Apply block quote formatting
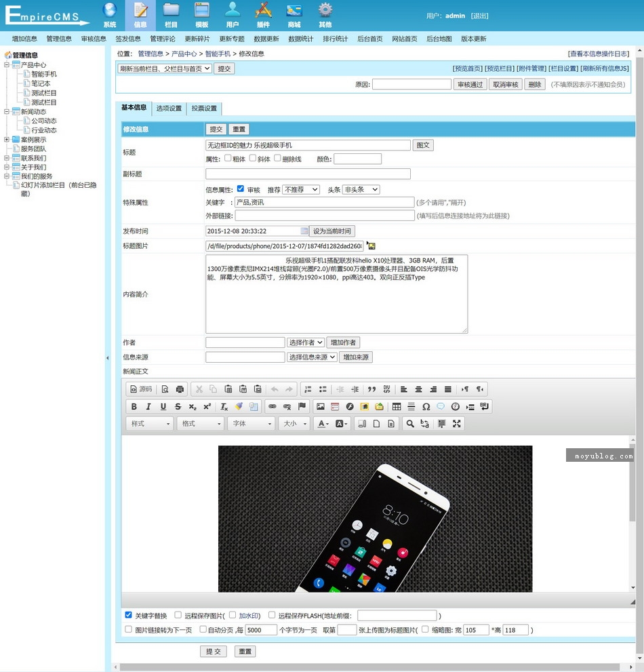Viewport: 644px width, 672px height. click(x=371, y=389)
